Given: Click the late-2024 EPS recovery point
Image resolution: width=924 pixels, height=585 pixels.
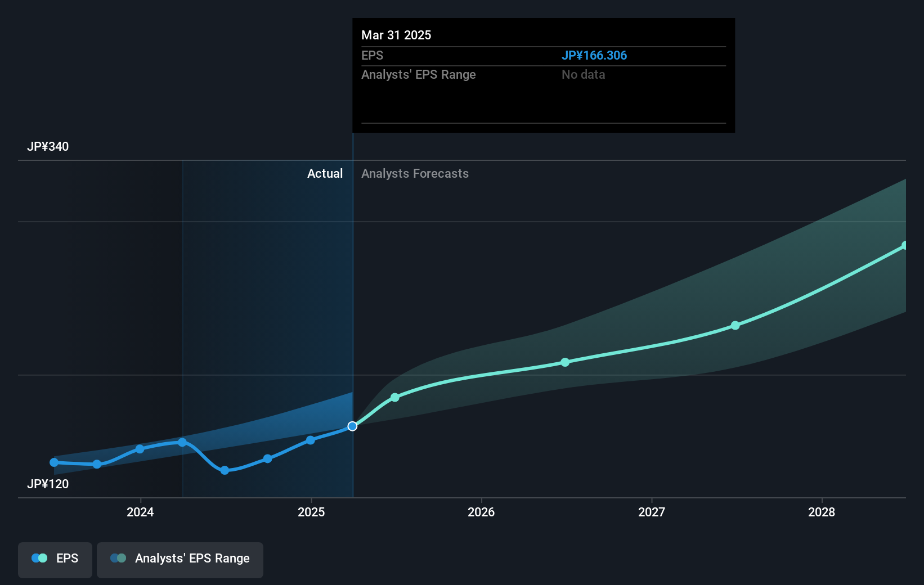Looking at the screenshot, I should click(x=268, y=459).
